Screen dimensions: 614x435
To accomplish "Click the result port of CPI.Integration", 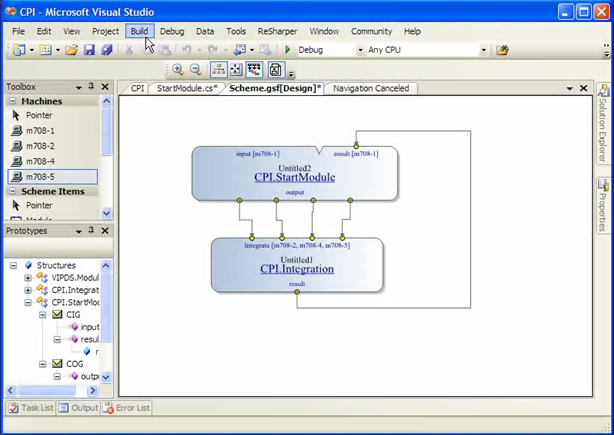I will (x=297, y=292).
